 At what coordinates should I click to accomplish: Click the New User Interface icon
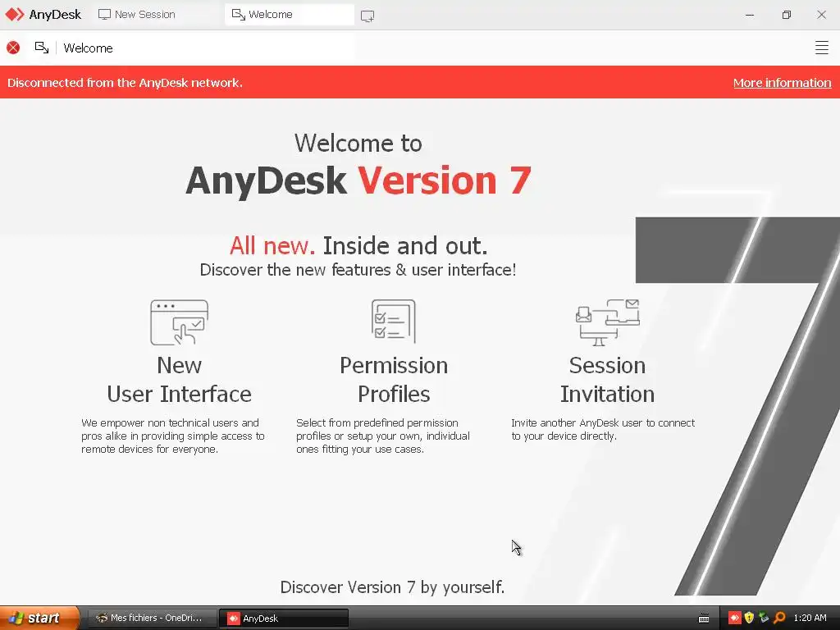coord(180,322)
